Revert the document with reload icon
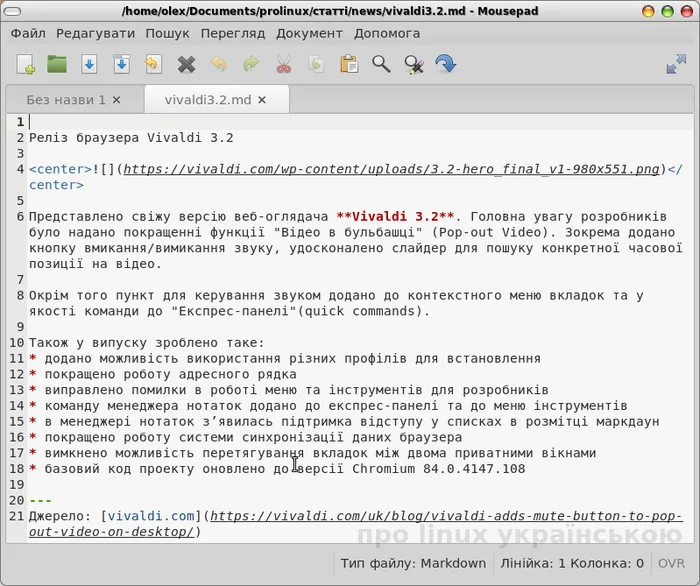700x586 pixels. click(154, 64)
